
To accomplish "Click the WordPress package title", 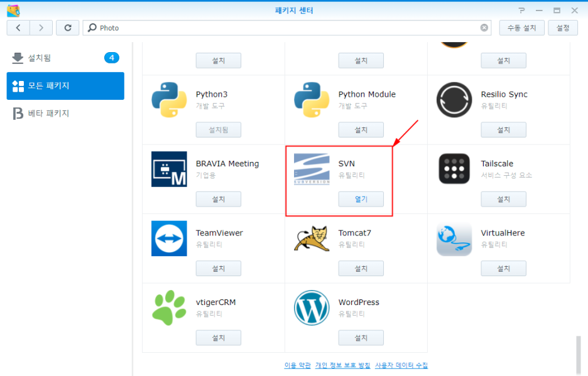I will point(359,302).
